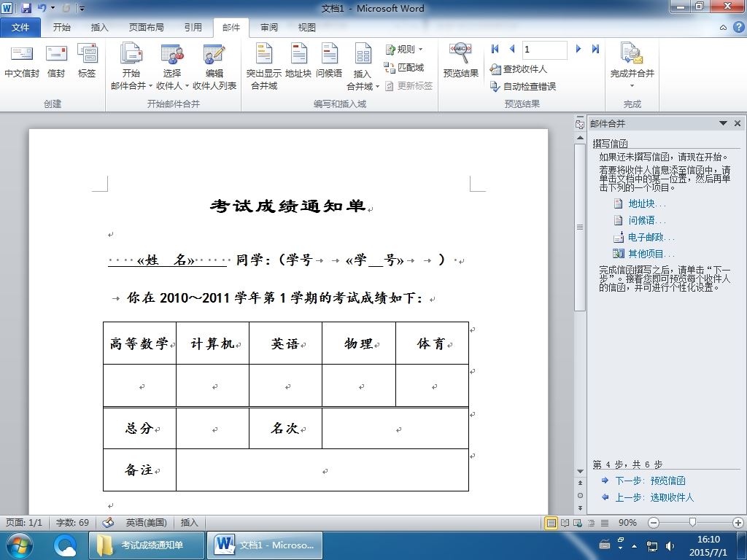The height and width of the screenshot is (560, 747).
Task: Insert Address Block (地址块) from ribbon
Action: (298, 61)
